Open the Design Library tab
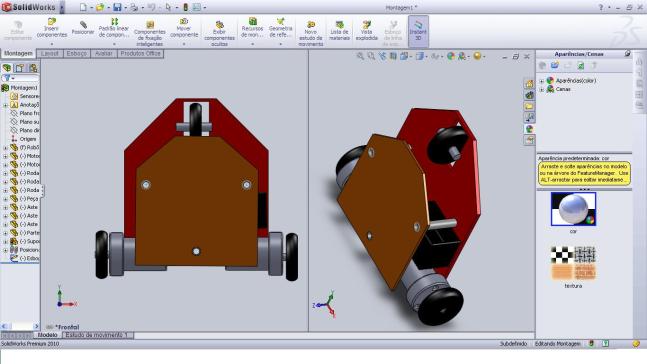 point(529,95)
